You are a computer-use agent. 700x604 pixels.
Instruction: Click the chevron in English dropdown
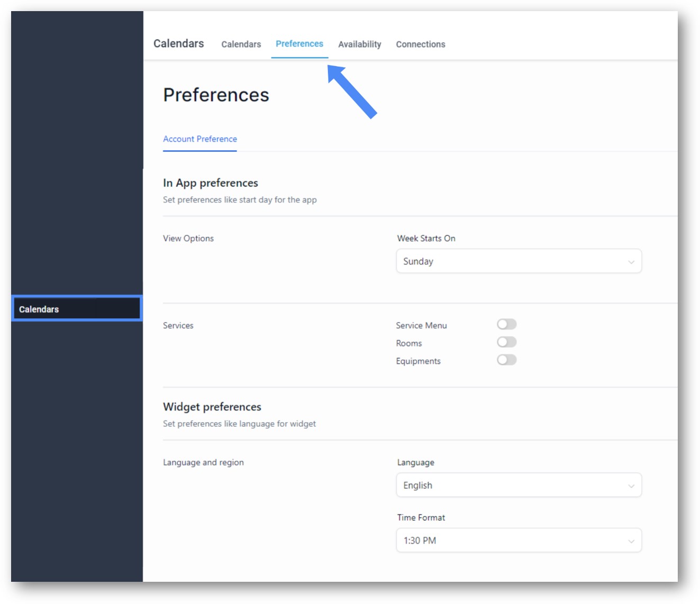tap(631, 487)
